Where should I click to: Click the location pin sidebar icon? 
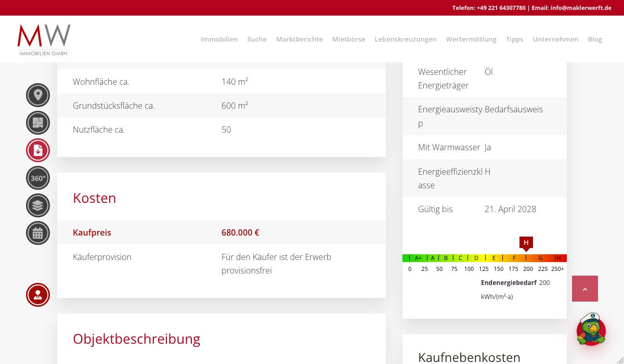pyautogui.click(x=38, y=95)
